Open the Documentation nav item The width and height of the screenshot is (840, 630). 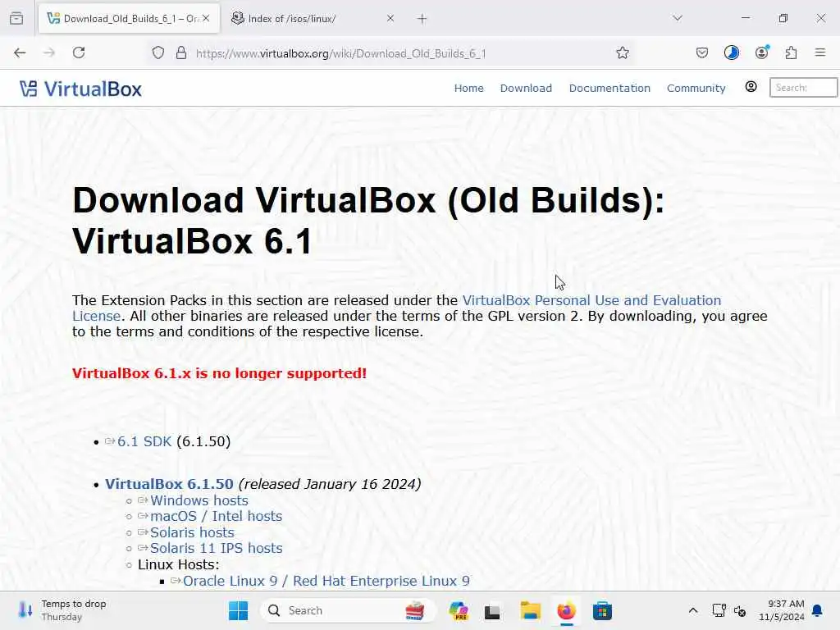[609, 88]
